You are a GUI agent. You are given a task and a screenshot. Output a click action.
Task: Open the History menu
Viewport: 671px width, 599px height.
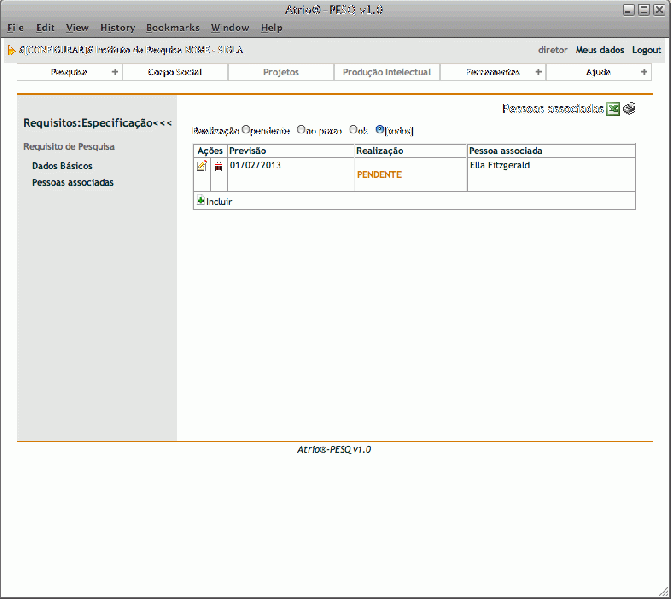point(117,28)
